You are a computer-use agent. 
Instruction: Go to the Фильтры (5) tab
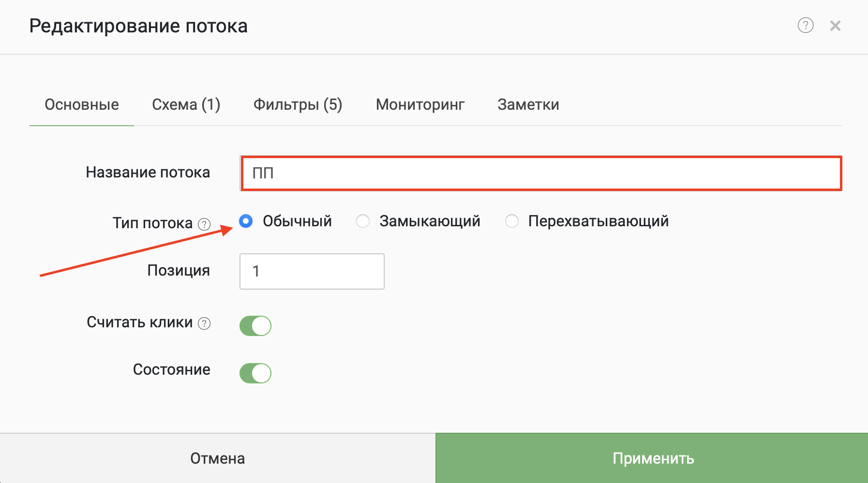coord(298,105)
